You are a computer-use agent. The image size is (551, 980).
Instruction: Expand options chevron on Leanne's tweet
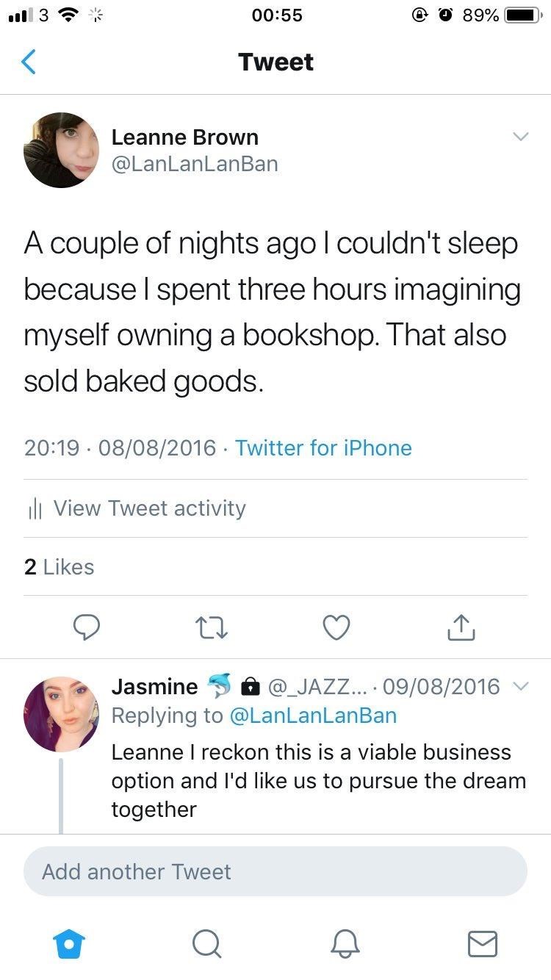[x=520, y=137]
